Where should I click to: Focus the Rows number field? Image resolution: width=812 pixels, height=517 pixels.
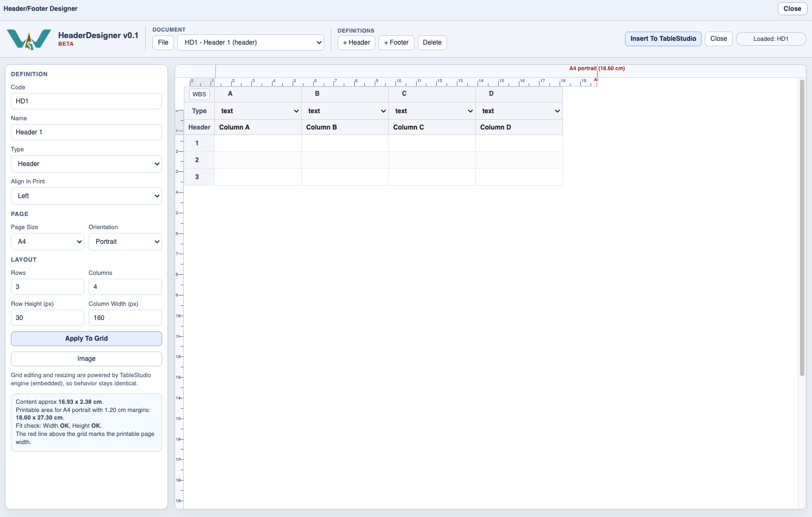[x=47, y=287]
